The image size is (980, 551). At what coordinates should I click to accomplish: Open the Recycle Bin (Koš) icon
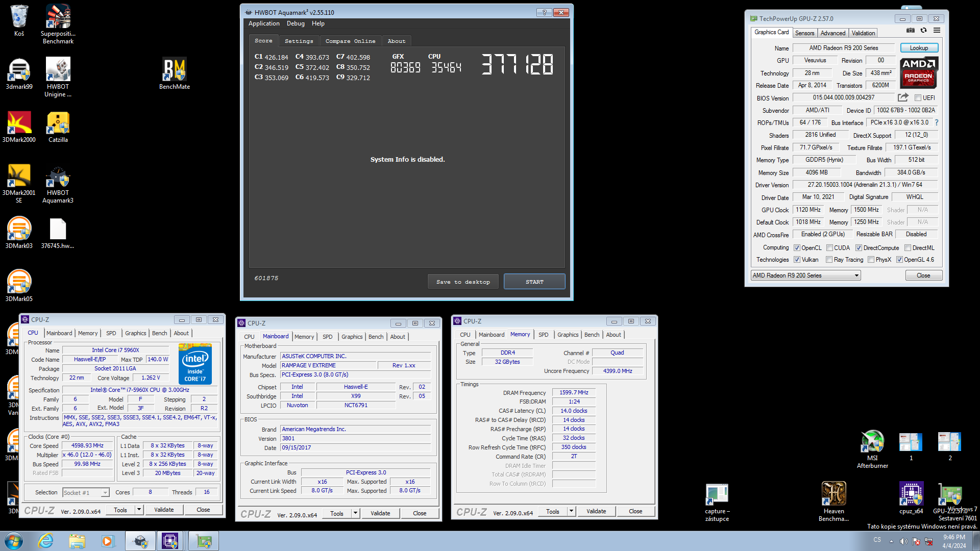click(x=19, y=21)
